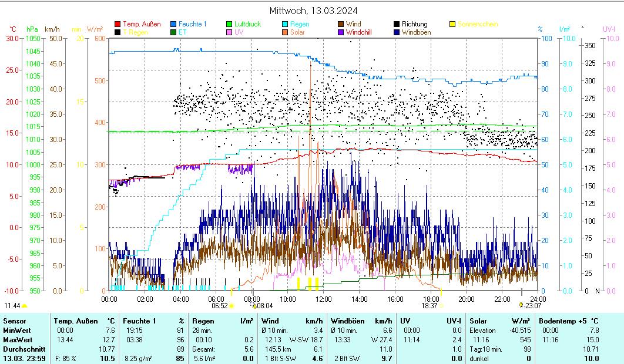Click the brown Wind legend square
The width and height of the screenshot is (624, 364).
point(341,24)
